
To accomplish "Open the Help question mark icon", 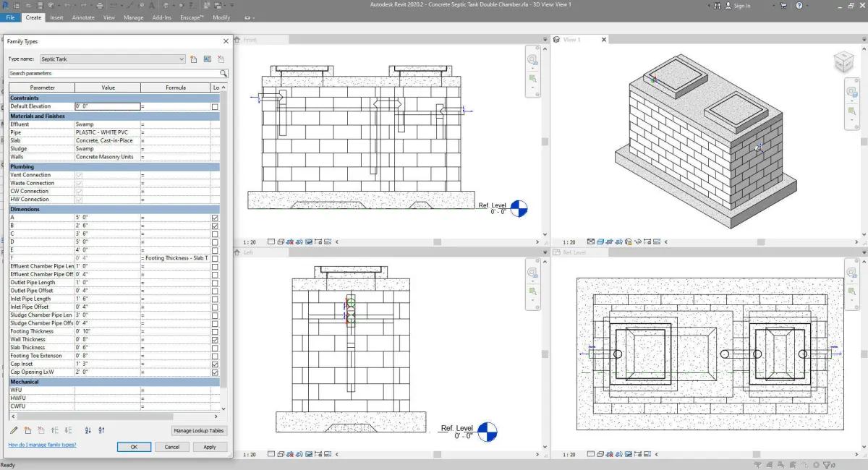I will [x=799, y=6].
